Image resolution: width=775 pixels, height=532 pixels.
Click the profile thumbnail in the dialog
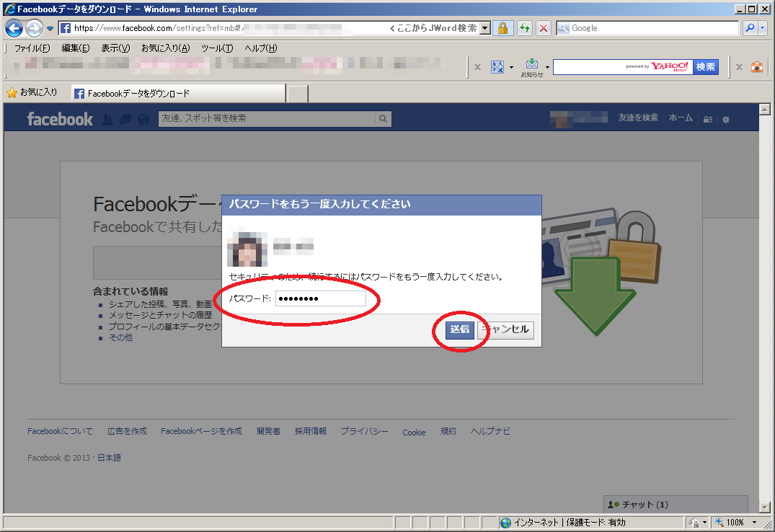click(x=247, y=249)
